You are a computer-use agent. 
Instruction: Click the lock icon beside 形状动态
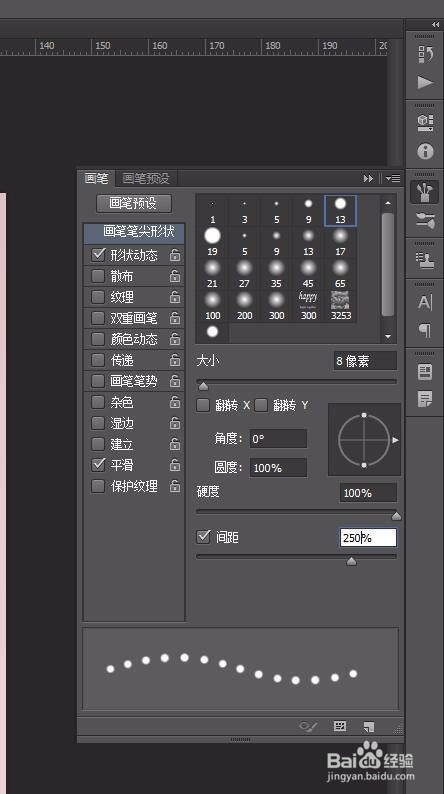pos(175,255)
